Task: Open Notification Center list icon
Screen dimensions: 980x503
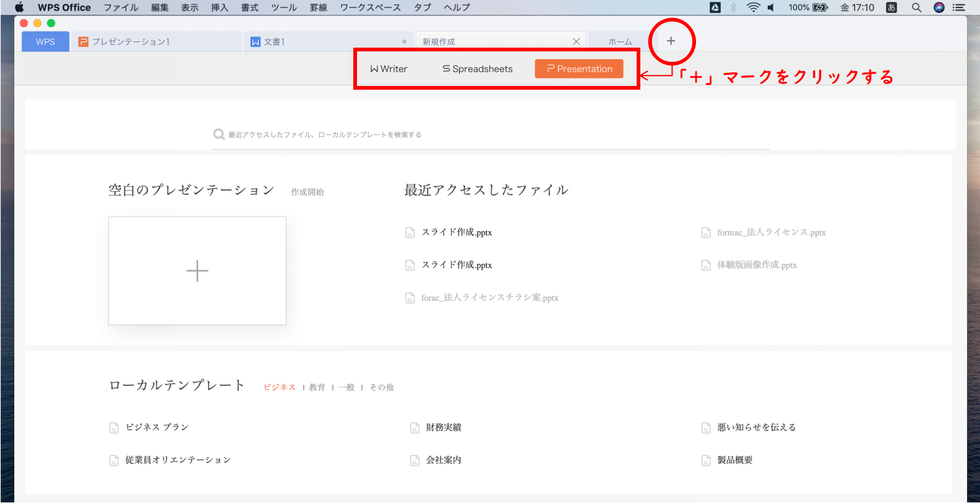Action: (x=958, y=7)
